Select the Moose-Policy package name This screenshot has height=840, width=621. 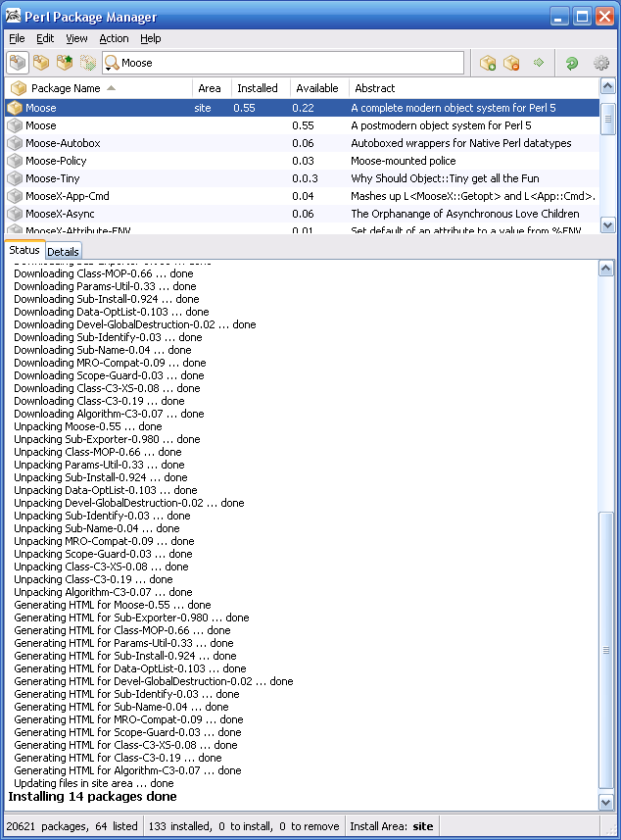[x=56, y=161]
